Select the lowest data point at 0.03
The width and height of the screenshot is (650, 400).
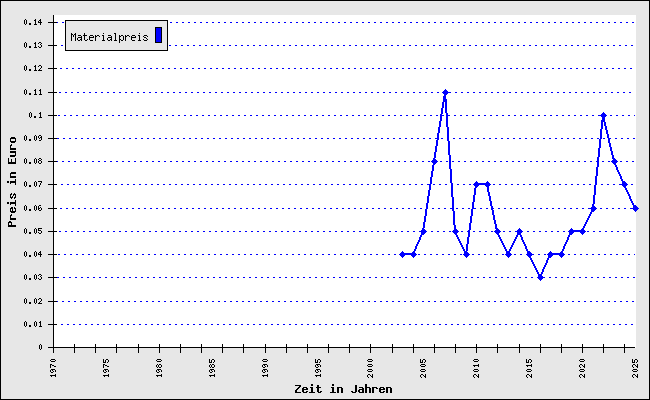(x=540, y=277)
